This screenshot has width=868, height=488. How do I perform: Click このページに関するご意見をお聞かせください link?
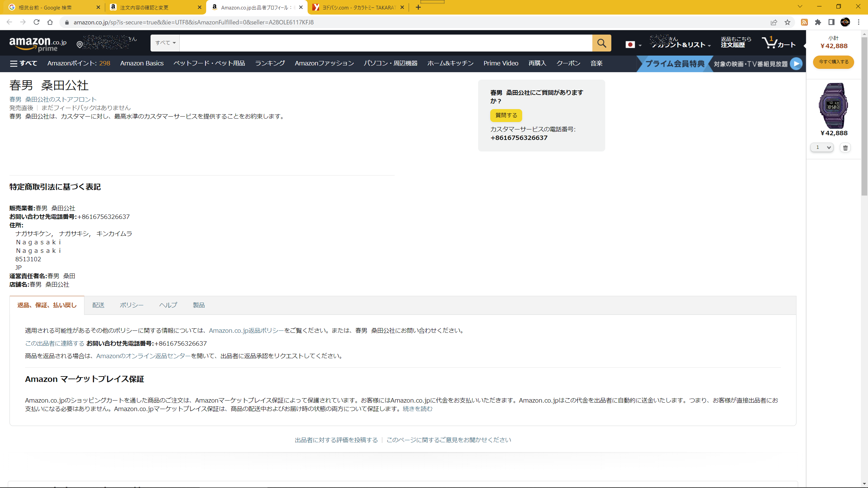449,440
